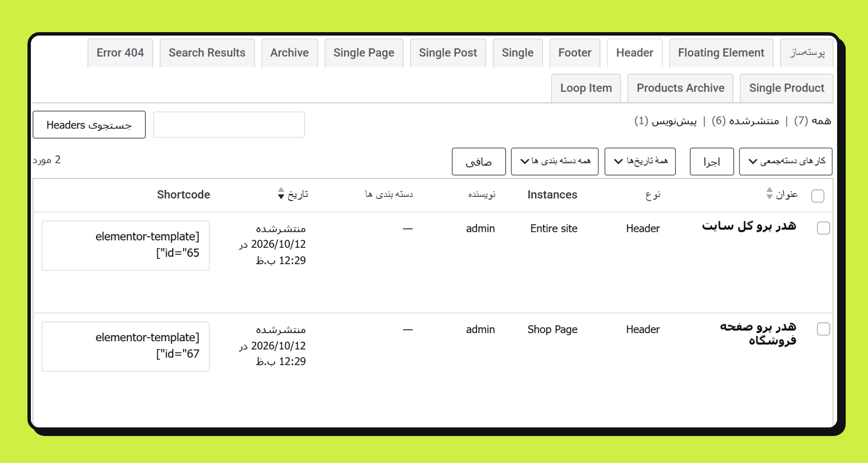Click the Shortcode column header

pyautogui.click(x=184, y=195)
